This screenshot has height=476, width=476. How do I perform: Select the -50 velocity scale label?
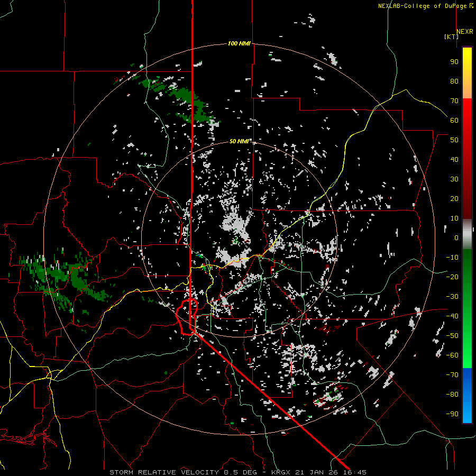(x=452, y=336)
